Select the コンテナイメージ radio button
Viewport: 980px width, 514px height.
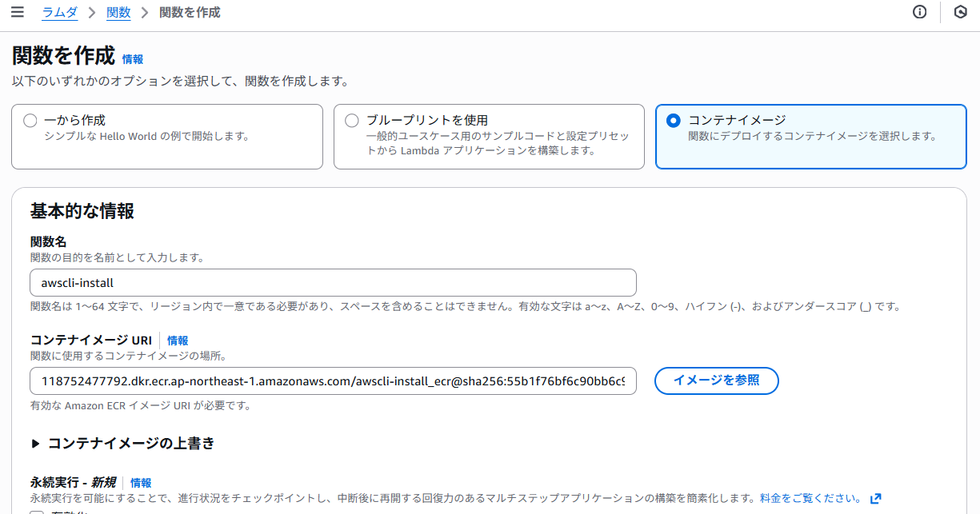click(674, 121)
